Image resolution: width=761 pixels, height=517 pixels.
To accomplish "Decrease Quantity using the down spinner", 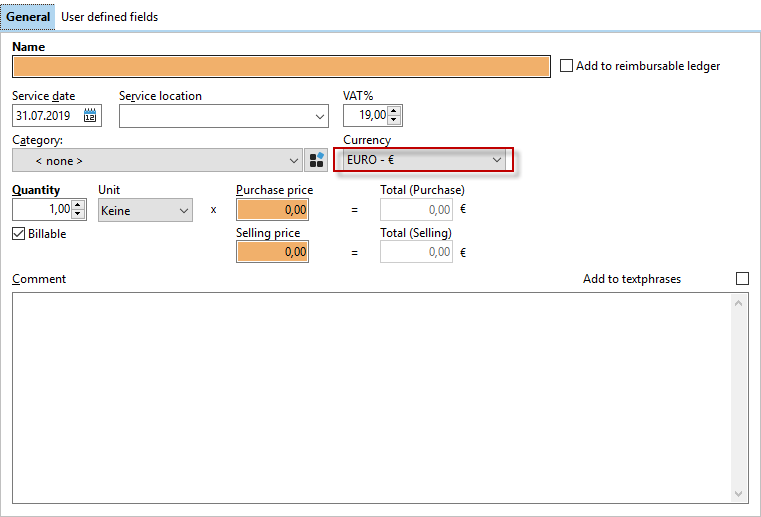I will click(79, 215).
